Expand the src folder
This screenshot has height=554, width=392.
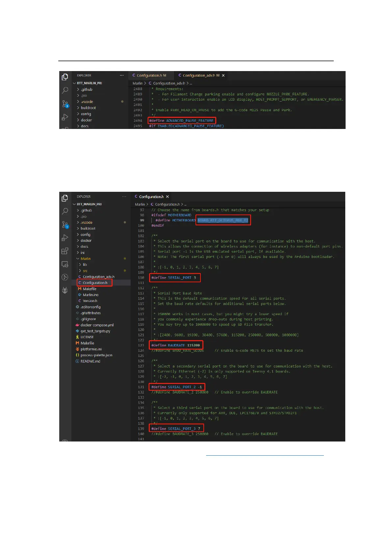coord(80,271)
